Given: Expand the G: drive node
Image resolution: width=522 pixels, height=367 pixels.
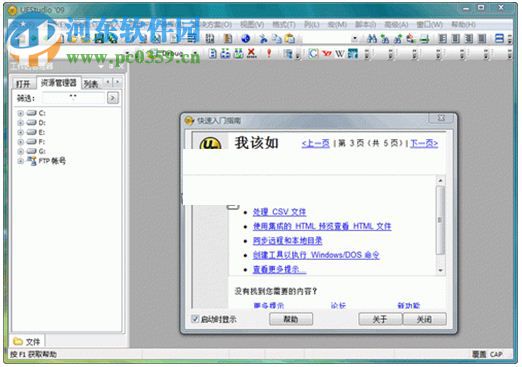Looking at the screenshot, I should click(20, 151).
